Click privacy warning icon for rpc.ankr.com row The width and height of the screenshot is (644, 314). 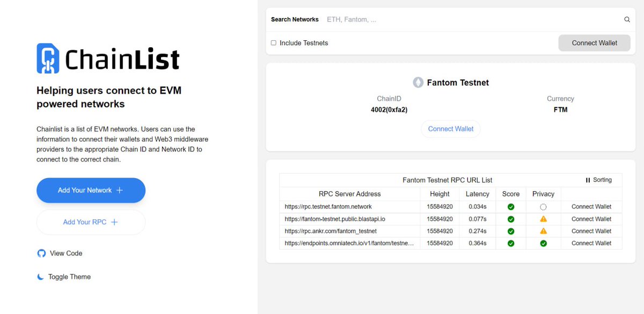pos(543,231)
